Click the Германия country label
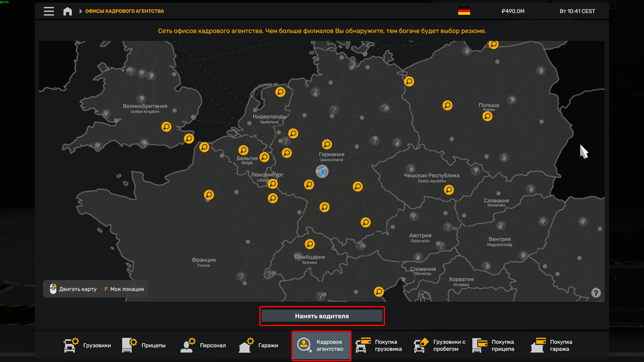644x362 pixels. pyautogui.click(x=331, y=155)
